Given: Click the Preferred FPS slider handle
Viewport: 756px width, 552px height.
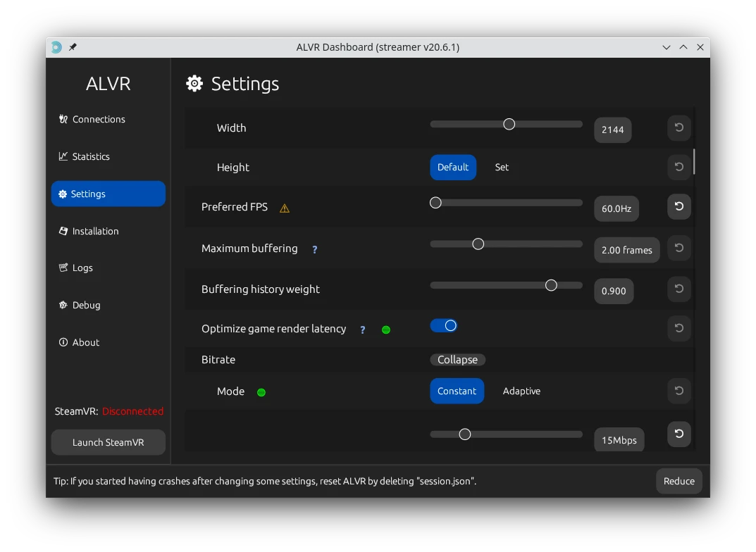Looking at the screenshot, I should (435, 203).
